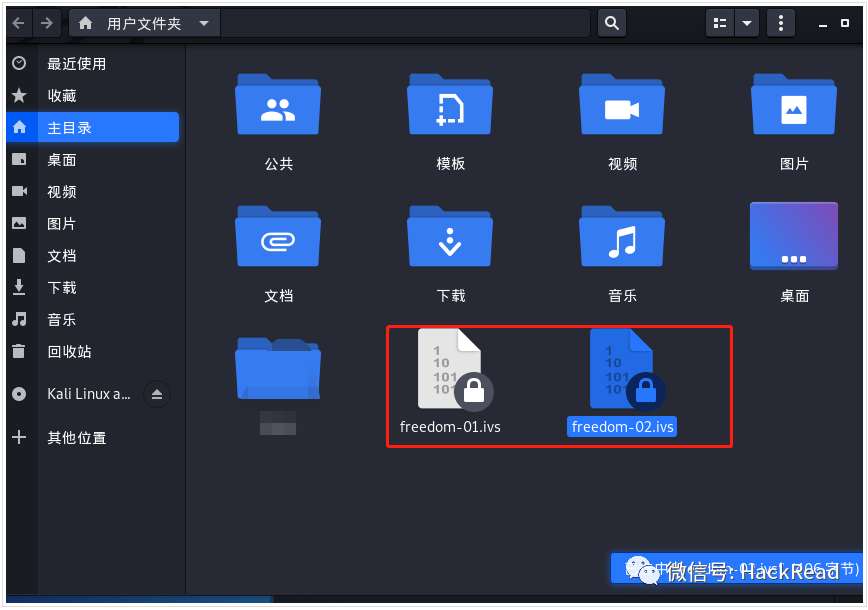The image size is (868, 610).
Task: Click the back navigation arrow
Action: pos(19,23)
